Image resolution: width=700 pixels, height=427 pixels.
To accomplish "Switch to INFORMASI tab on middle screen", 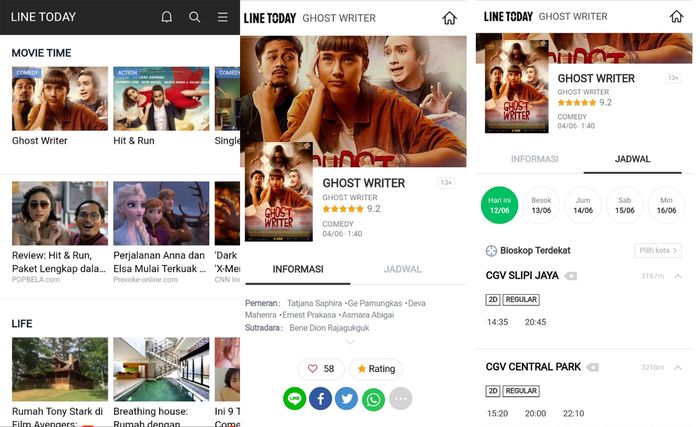I will 298,269.
